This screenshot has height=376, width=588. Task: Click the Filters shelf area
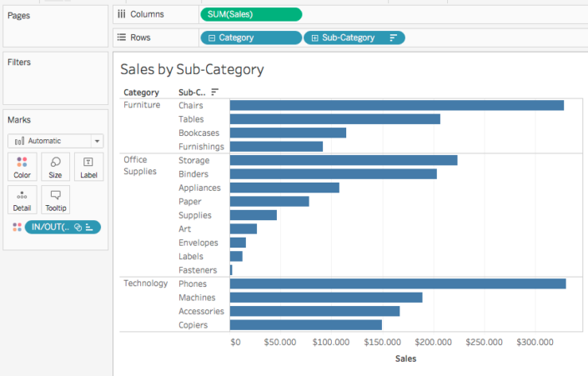(55, 83)
